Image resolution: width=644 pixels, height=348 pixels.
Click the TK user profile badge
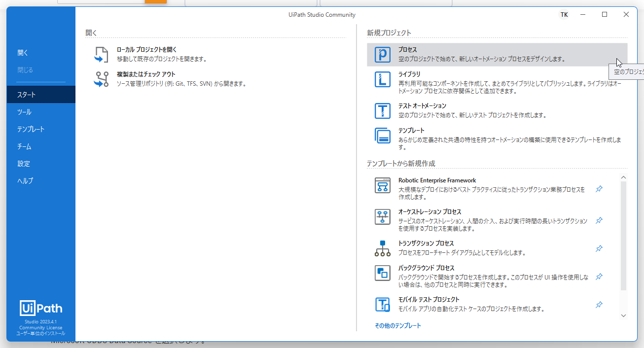(x=564, y=15)
